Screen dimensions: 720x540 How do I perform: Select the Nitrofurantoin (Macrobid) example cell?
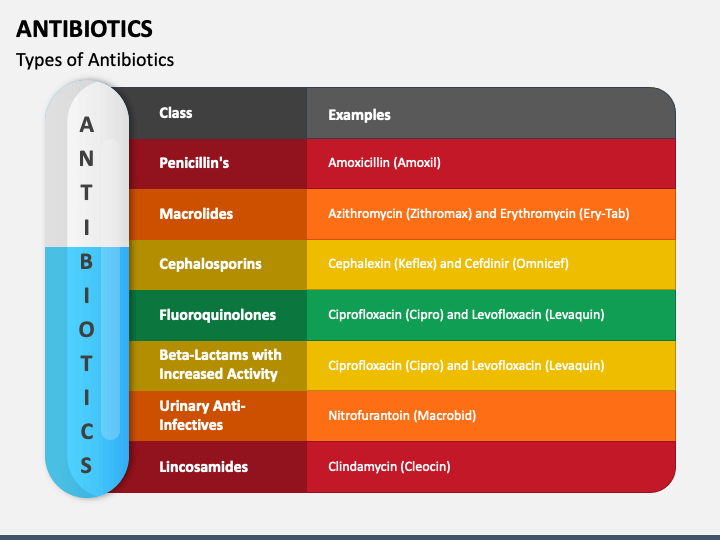[x=491, y=416]
